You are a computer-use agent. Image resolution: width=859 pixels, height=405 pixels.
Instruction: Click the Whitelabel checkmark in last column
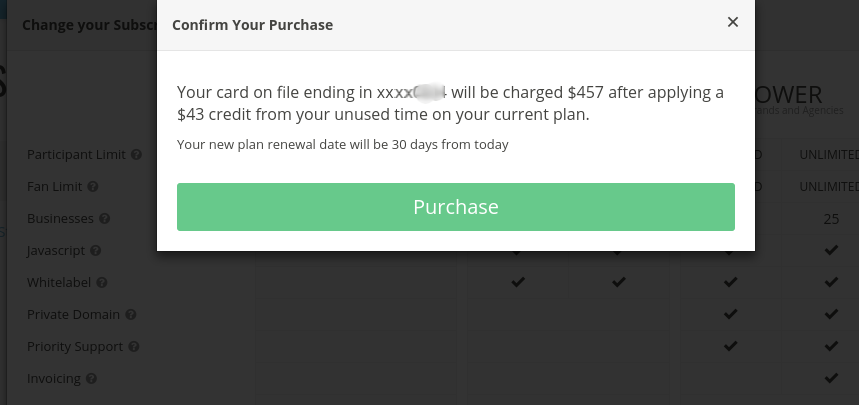831,282
